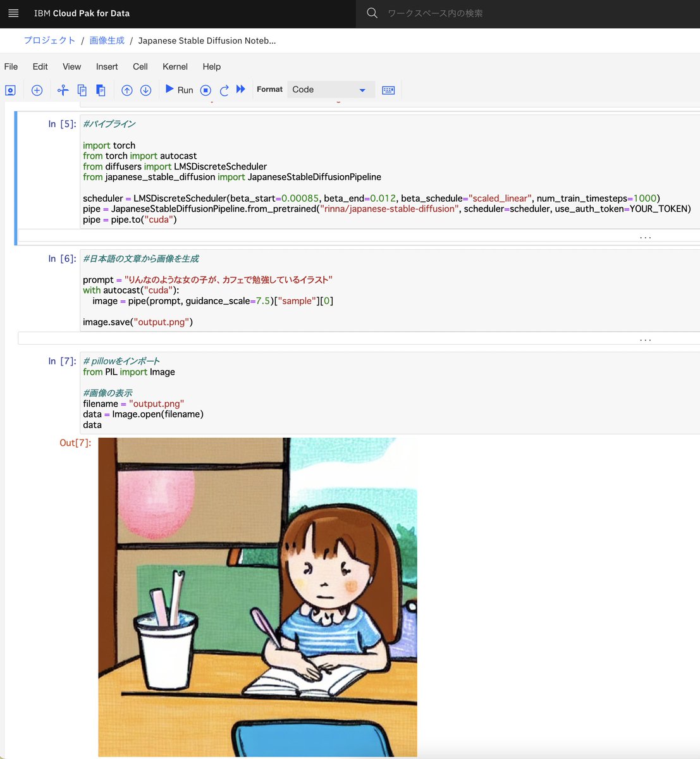The image size is (700, 759).
Task: Paste cells below icon
Action: point(101,90)
